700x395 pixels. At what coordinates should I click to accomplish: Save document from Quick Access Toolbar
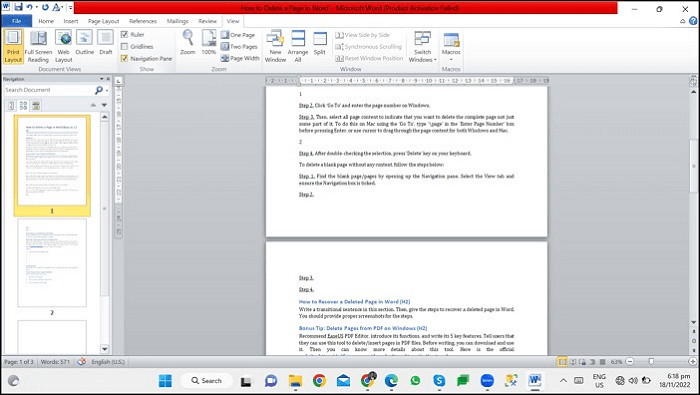point(18,7)
